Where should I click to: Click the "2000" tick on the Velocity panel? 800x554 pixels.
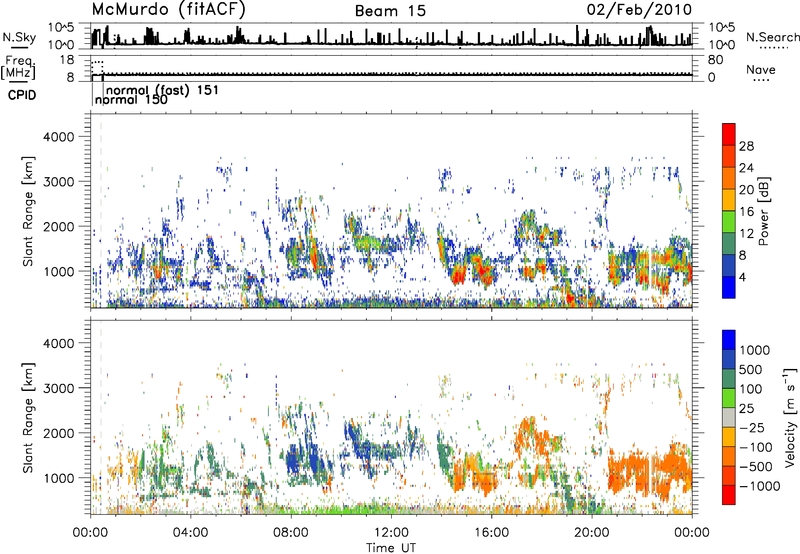coord(58,433)
